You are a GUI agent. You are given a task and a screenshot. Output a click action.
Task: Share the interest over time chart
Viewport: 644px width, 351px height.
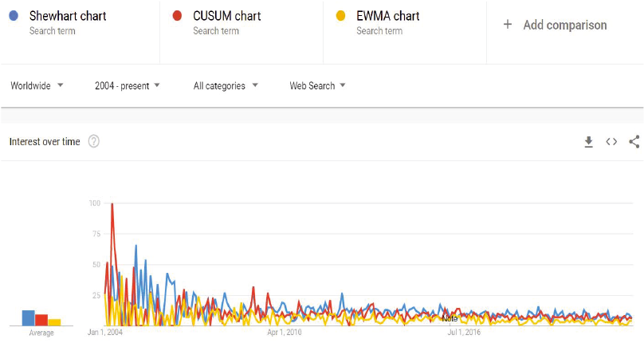634,142
